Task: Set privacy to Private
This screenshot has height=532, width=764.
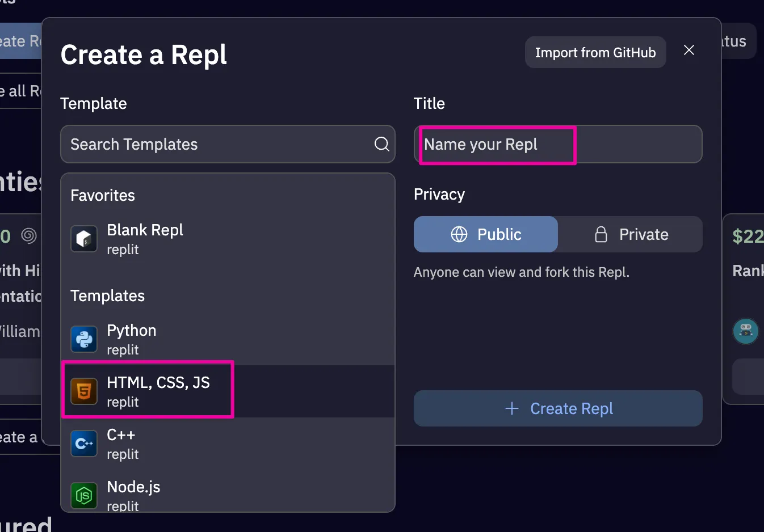Action: [x=631, y=234]
